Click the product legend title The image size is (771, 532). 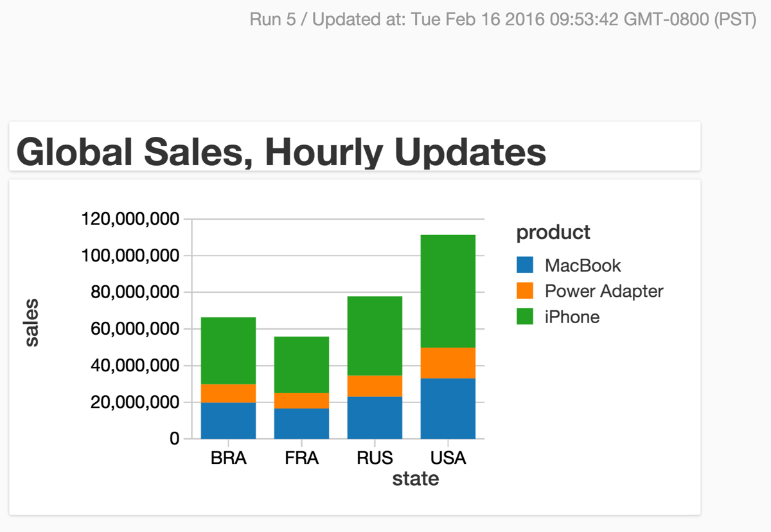(x=553, y=232)
